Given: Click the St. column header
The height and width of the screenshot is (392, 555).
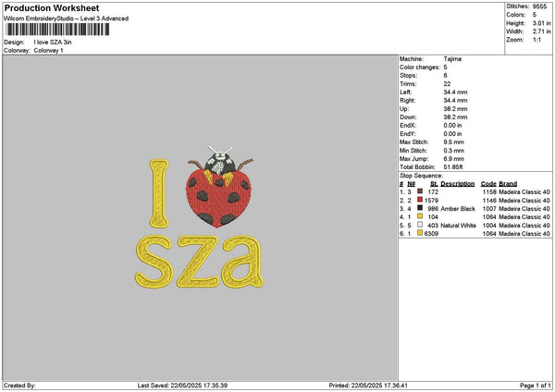Looking at the screenshot, I should click(x=434, y=184).
